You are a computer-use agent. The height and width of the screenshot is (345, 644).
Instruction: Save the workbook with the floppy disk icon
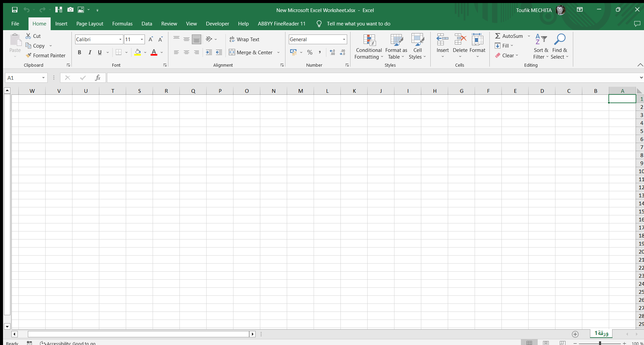coord(14,10)
